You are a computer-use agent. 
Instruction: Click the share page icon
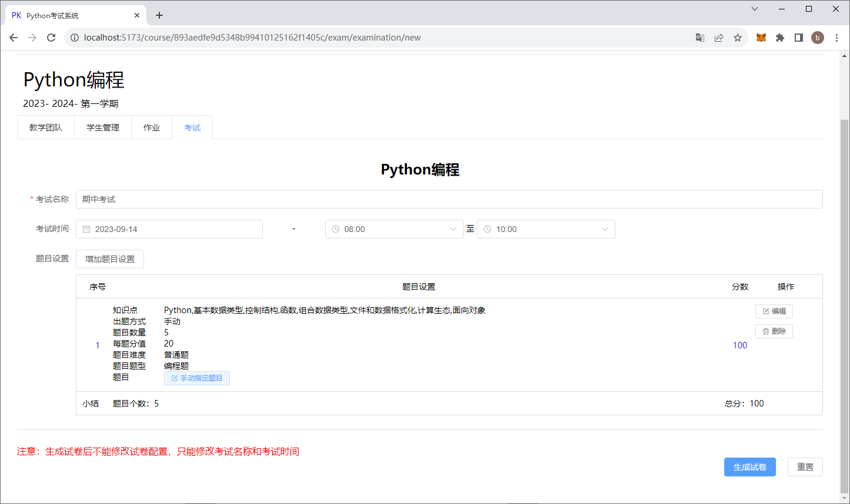tap(719, 38)
